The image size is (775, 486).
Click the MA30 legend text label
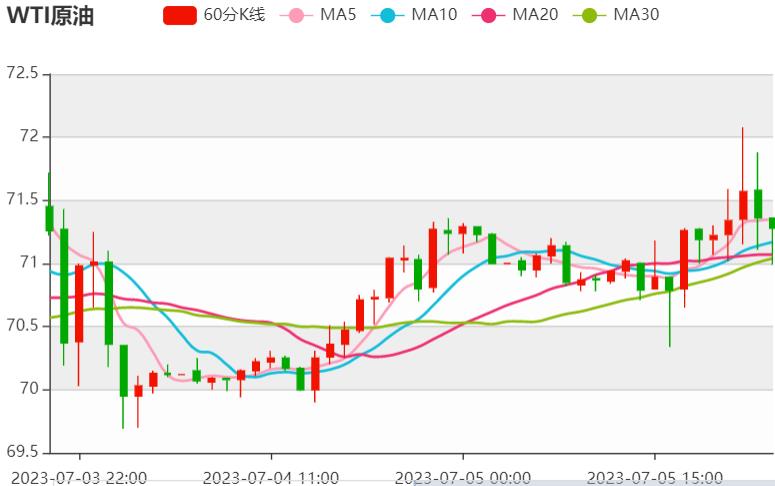636,15
